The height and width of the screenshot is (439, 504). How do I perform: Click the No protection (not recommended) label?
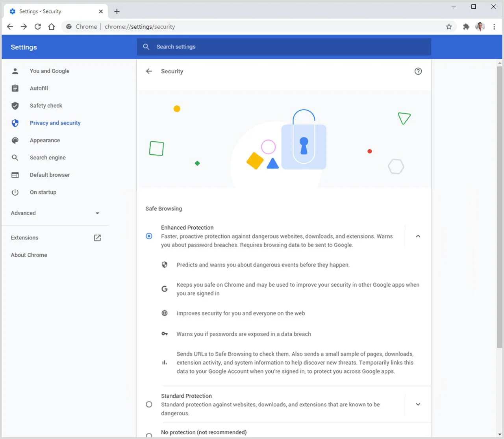click(x=204, y=432)
